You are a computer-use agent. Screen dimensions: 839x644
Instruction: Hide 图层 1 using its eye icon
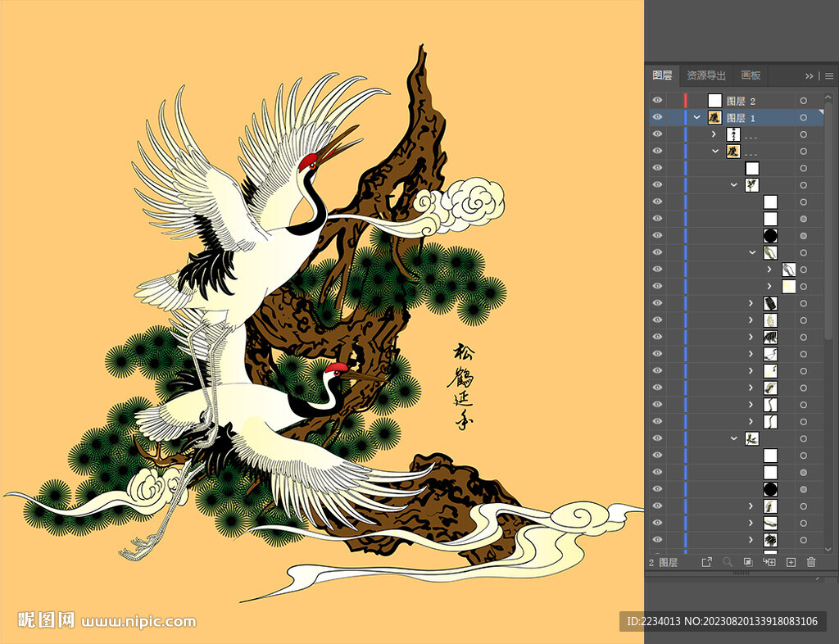pyautogui.click(x=657, y=118)
